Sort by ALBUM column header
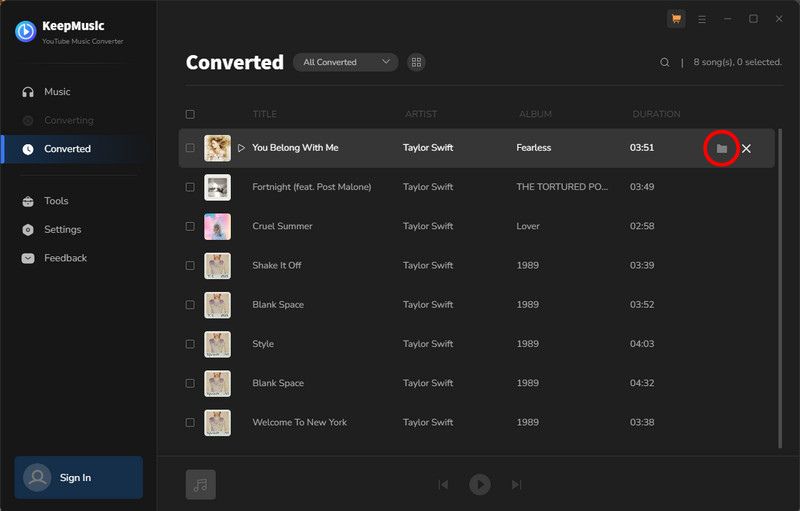Viewport: 800px width, 511px height. coord(535,114)
